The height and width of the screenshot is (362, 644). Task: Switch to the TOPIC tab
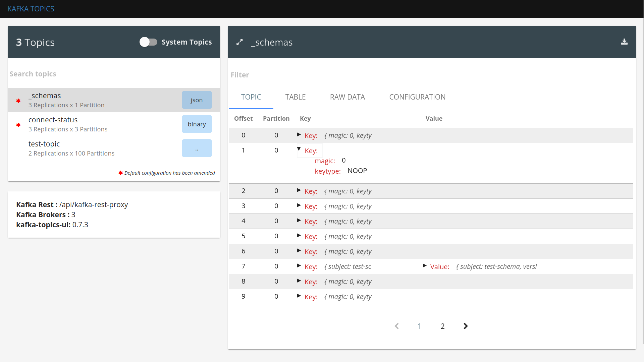coord(251,97)
